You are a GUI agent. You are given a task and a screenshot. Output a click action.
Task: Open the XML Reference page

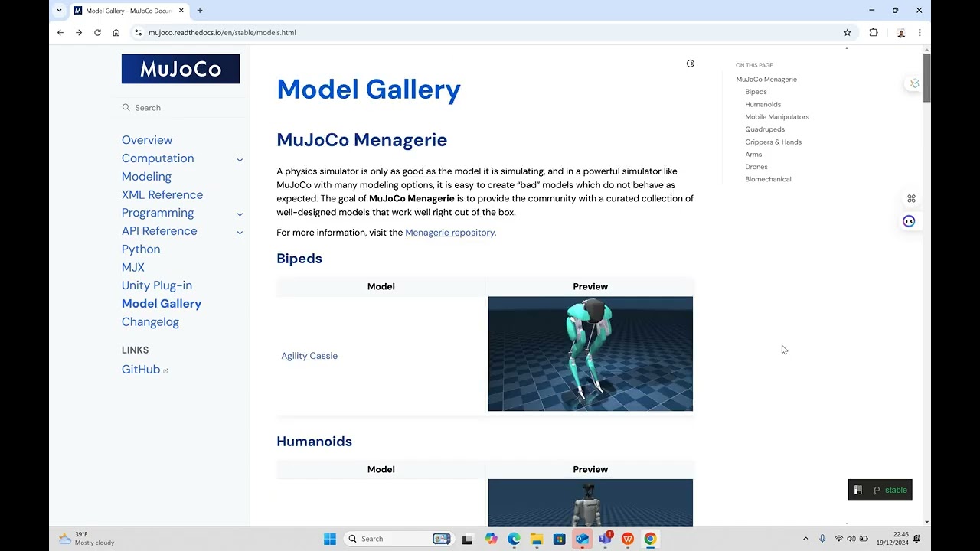pos(162,195)
